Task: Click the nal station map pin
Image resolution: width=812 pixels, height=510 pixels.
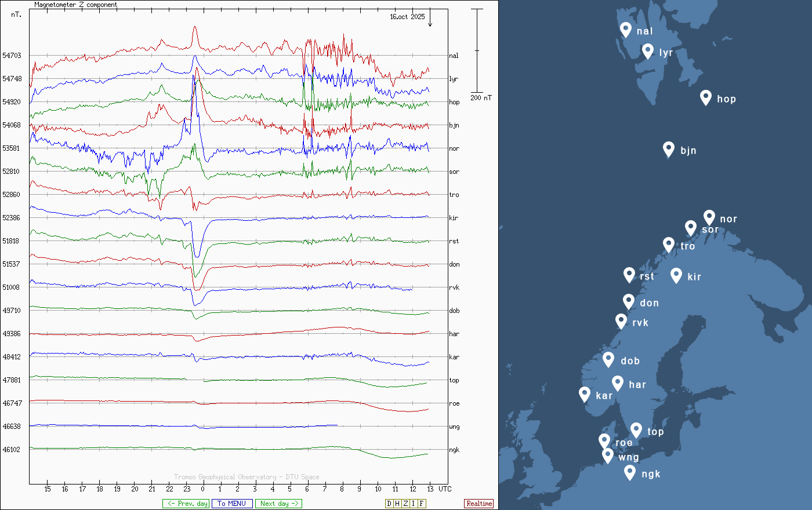Action: pos(625,30)
